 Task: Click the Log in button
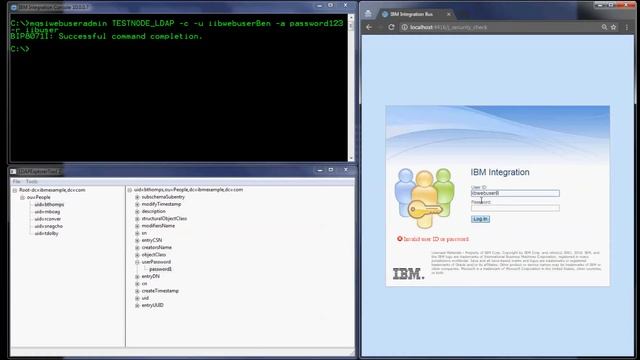click(x=480, y=219)
